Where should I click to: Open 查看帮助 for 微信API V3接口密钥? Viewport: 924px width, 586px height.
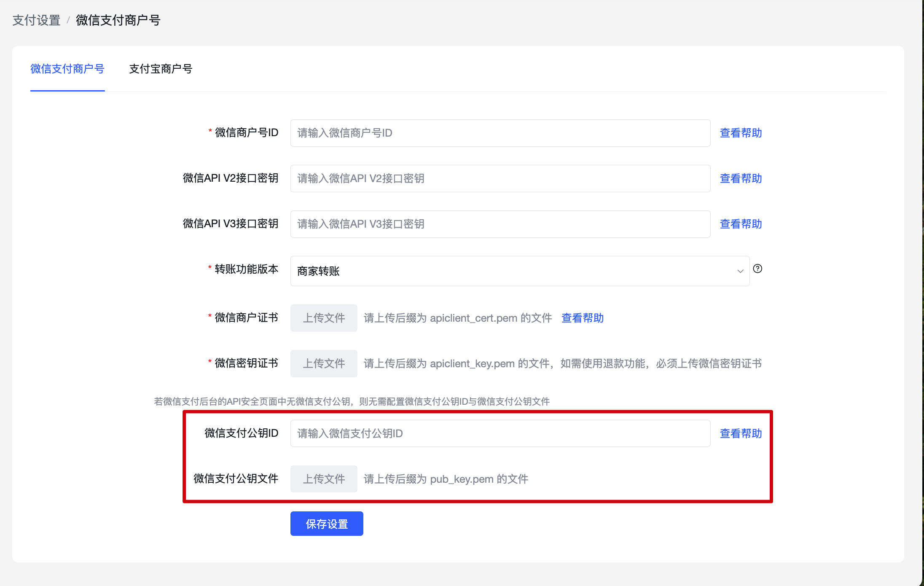[x=741, y=224]
